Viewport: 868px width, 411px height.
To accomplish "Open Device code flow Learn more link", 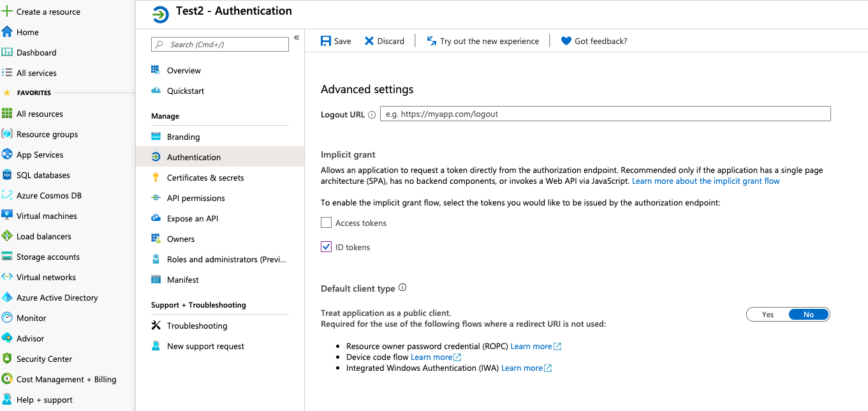I will click(x=436, y=357).
